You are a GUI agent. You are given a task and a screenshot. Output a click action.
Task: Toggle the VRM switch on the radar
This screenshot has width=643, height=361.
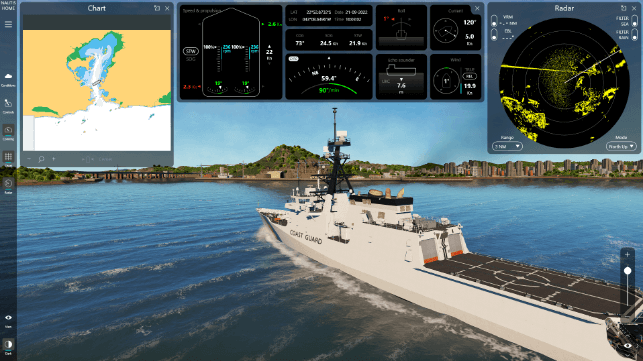pos(494,21)
